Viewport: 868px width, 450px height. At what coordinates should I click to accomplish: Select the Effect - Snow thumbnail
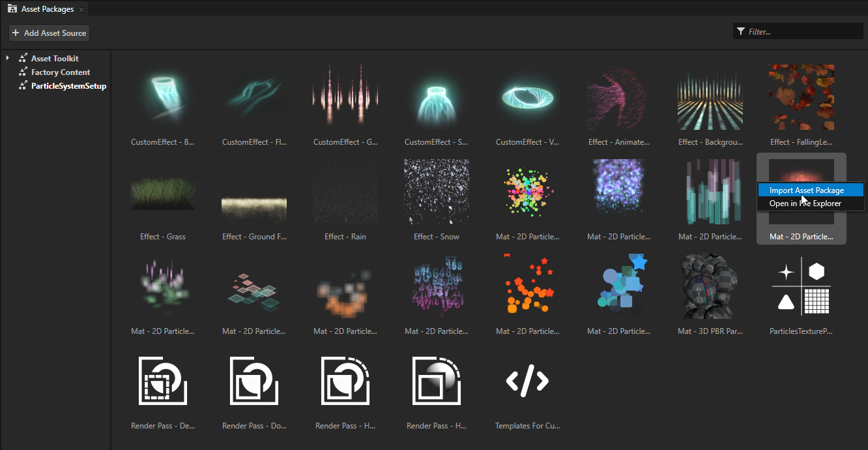tap(436, 191)
